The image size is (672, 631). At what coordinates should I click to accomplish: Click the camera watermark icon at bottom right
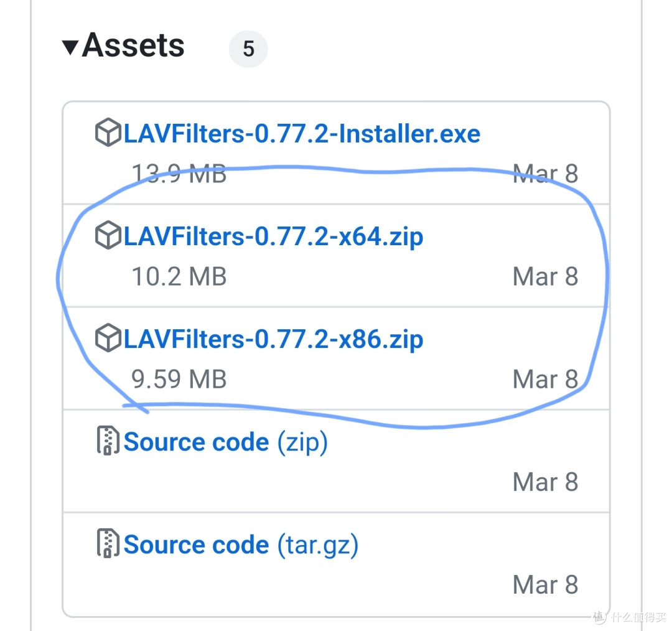click(599, 618)
